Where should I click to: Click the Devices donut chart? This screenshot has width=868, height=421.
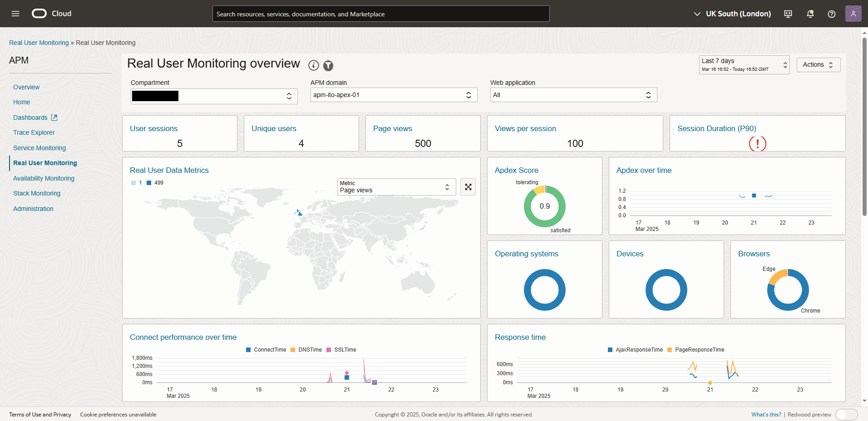point(666,290)
